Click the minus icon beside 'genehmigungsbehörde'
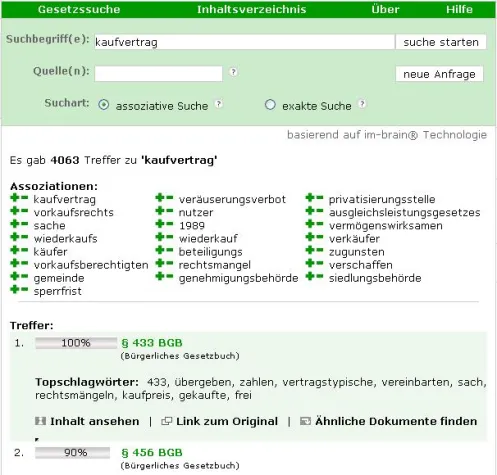Viewport: 497px width, 475px height. click(x=169, y=276)
